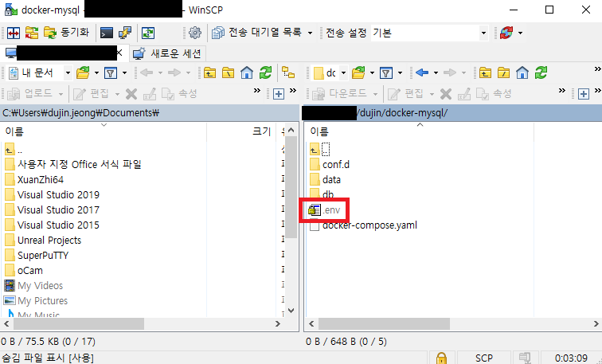The image size is (602, 364).
Task: Expand 전송 대기열 목록 dropdown arrow
Action: tap(310, 33)
